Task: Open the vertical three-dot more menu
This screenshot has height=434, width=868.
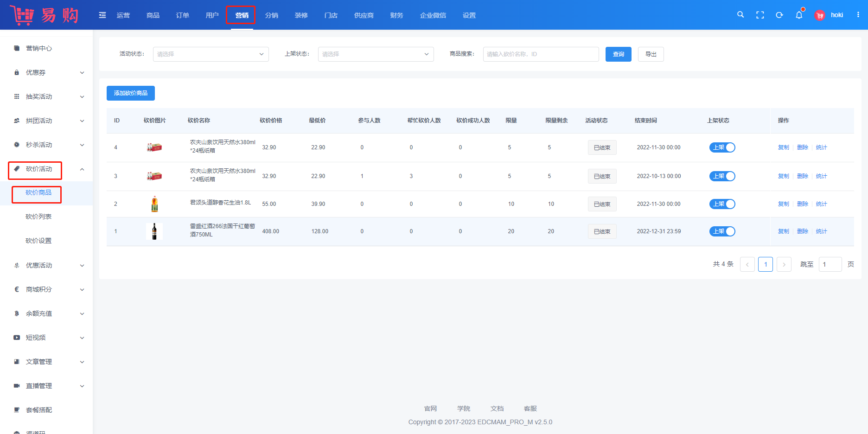Action: 858,15
